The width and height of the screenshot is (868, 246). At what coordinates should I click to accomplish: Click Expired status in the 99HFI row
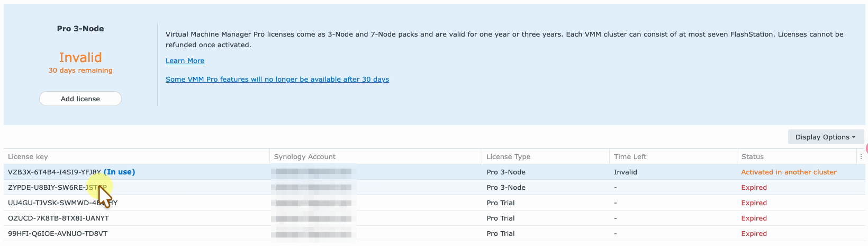[754, 234]
